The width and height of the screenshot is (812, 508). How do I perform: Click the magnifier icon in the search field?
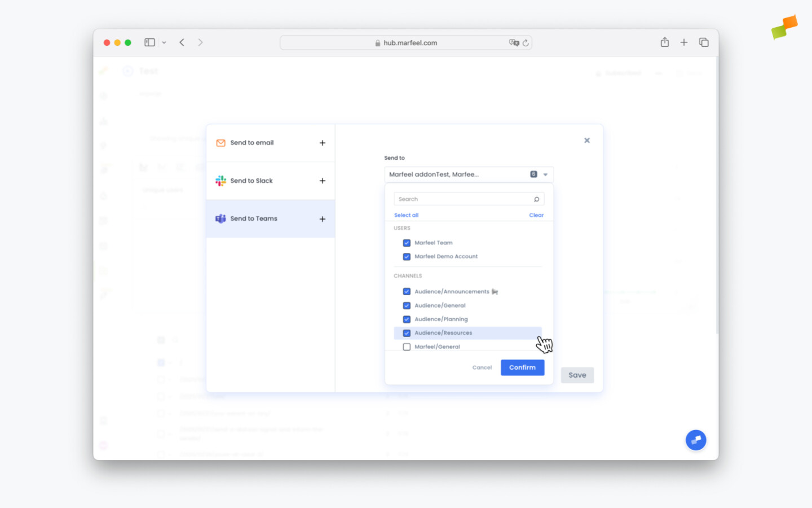coord(537,199)
